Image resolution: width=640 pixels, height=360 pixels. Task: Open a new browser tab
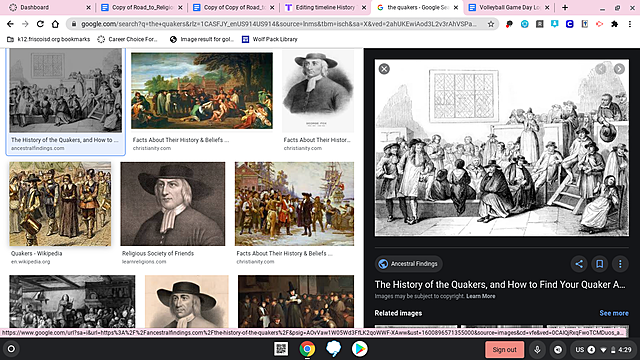[565, 7]
